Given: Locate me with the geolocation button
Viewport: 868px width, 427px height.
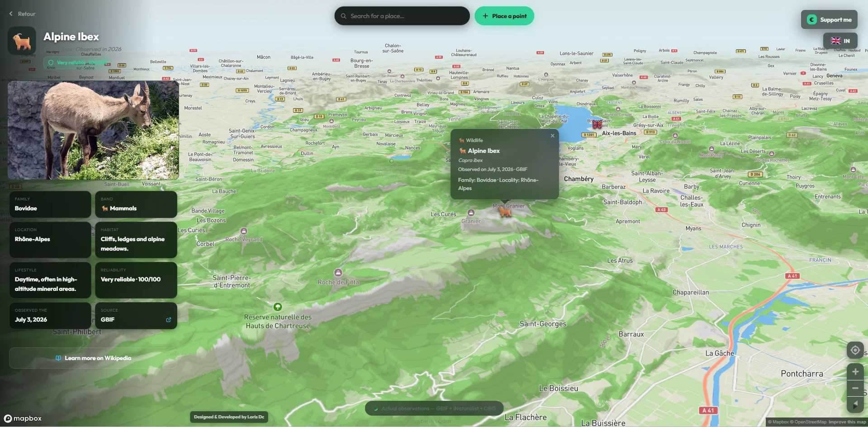Looking at the screenshot, I should [855, 350].
